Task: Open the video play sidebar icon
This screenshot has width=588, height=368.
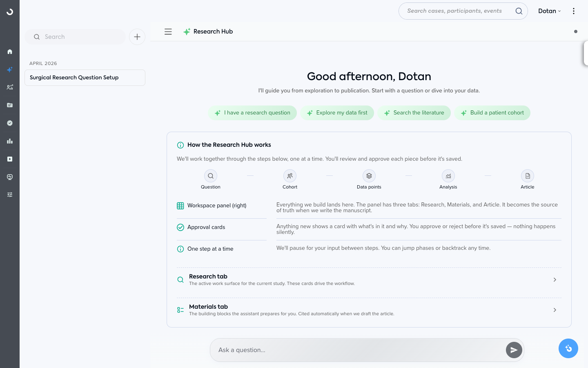Action: [10, 159]
